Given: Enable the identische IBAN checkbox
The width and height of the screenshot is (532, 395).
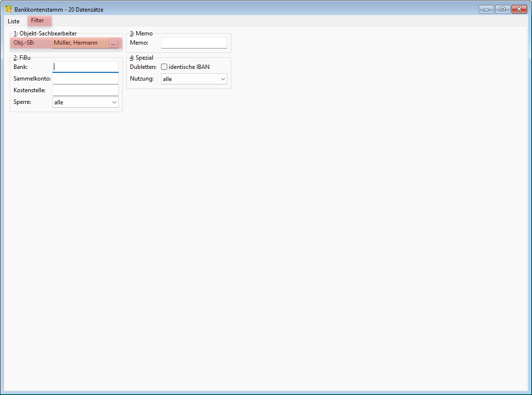Looking at the screenshot, I should [x=164, y=67].
